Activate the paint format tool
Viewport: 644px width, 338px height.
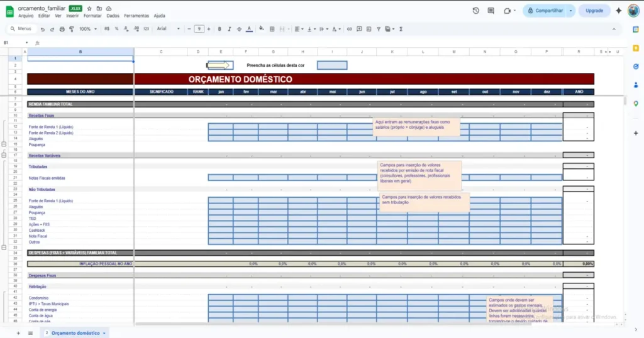(72, 29)
